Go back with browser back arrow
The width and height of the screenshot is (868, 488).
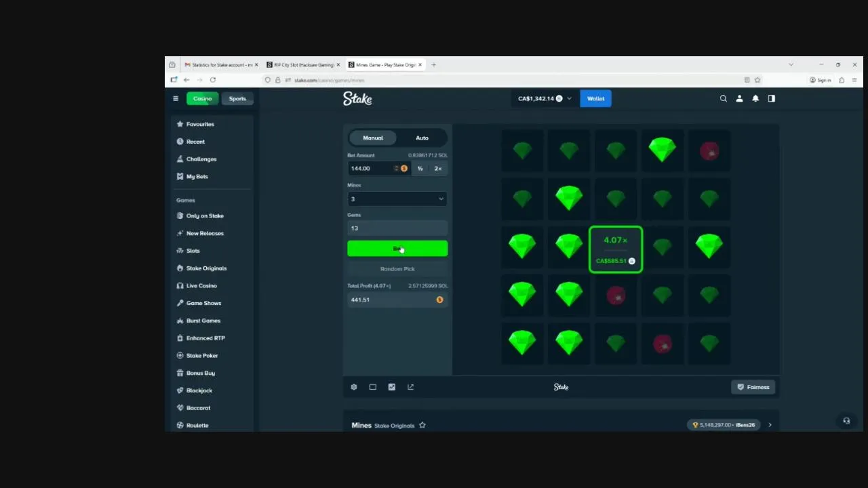(186, 80)
